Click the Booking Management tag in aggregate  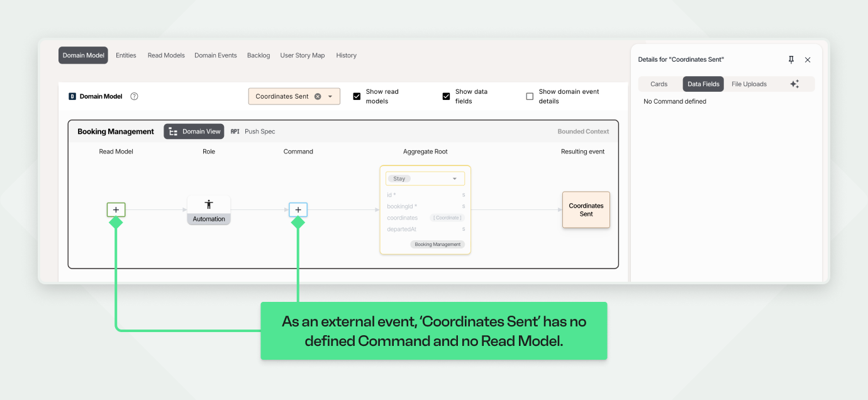point(438,244)
